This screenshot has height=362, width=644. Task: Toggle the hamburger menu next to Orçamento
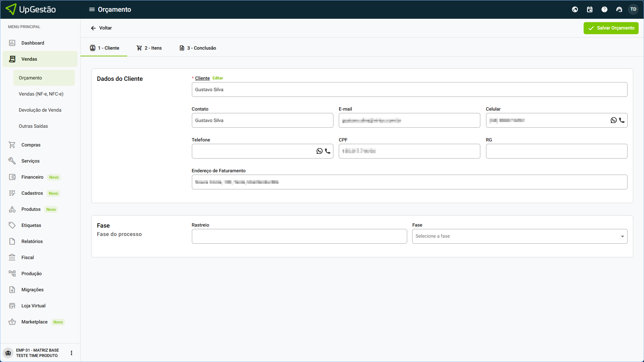coord(92,9)
